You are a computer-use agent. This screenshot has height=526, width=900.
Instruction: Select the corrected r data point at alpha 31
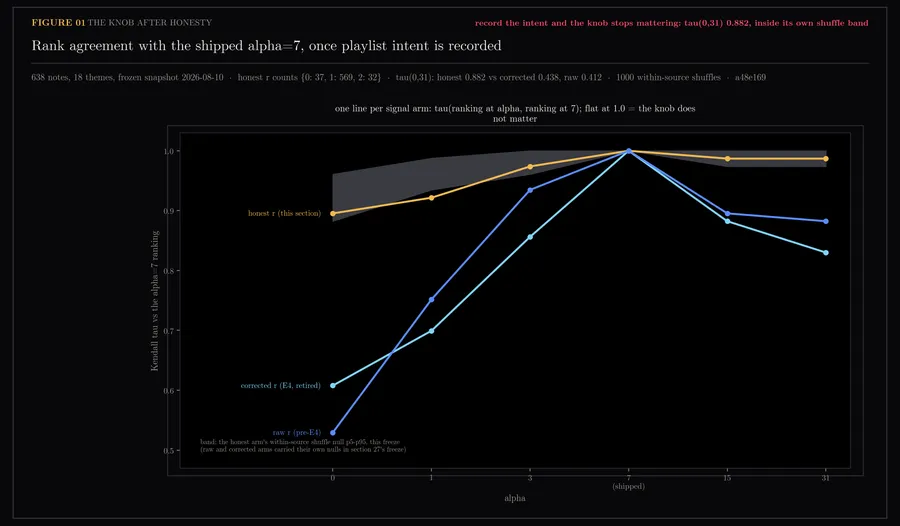tap(825, 253)
